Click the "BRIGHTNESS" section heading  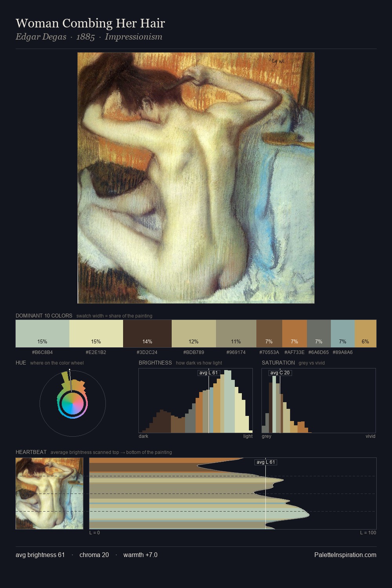pos(155,363)
